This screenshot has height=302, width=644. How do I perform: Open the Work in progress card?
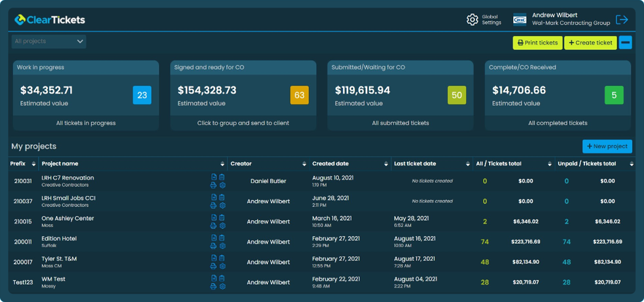pos(86,95)
